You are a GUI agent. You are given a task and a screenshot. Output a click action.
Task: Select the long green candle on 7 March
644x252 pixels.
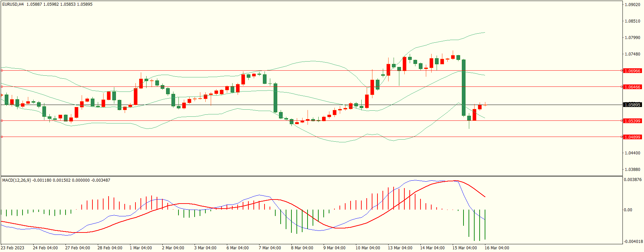pyautogui.click(x=276, y=98)
